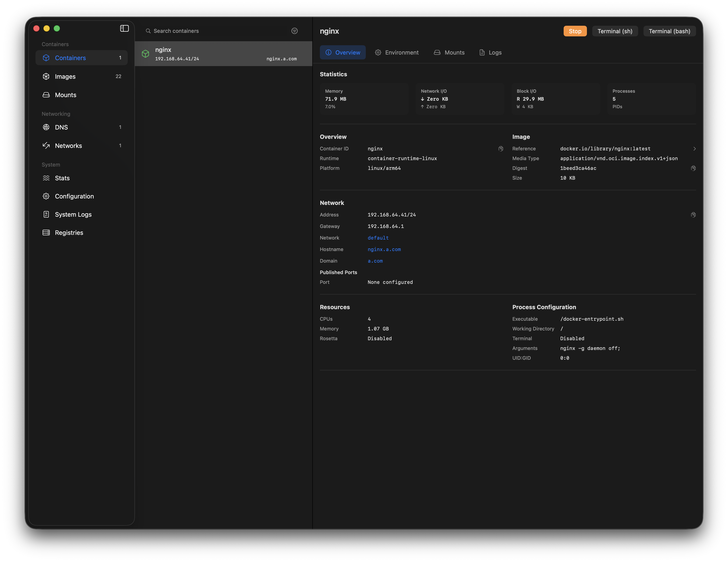728x562 pixels.
Task: Open Stats in System section
Action: [x=62, y=178]
